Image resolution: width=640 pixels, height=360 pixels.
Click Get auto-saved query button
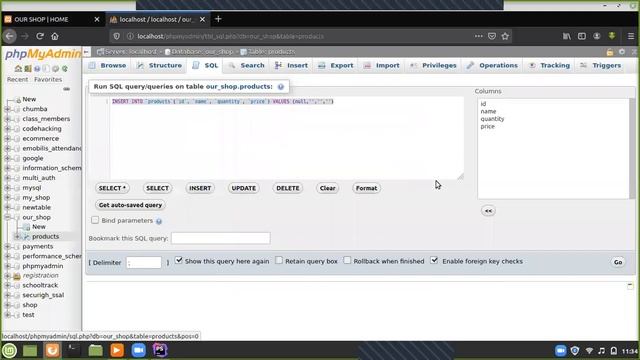click(130, 205)
